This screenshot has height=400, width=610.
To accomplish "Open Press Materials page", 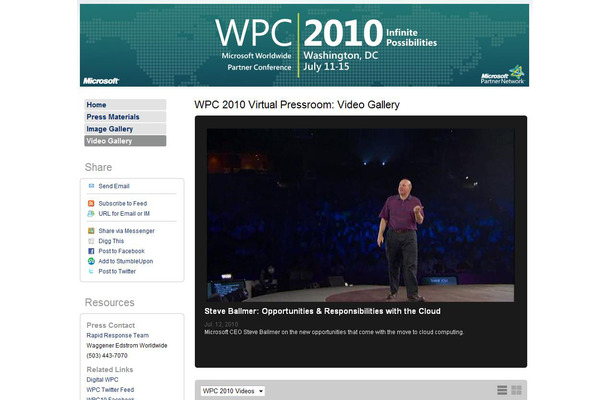I will [x=125, y=117].
